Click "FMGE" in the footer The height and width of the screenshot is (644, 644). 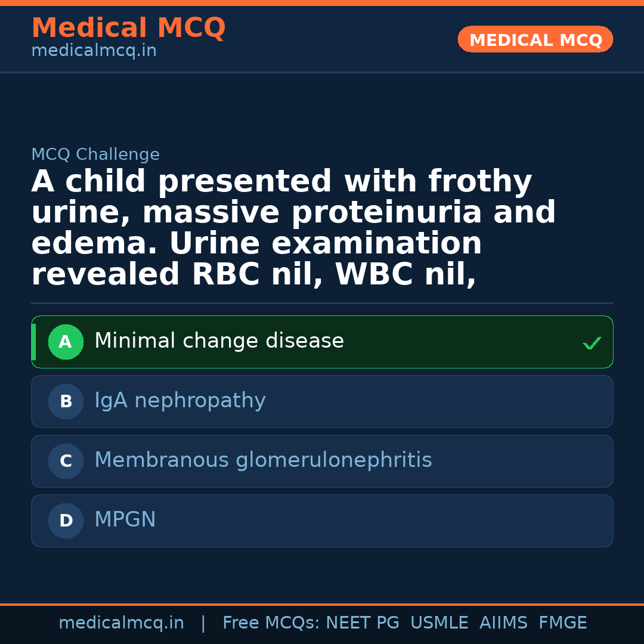click(x=562, y=623)
